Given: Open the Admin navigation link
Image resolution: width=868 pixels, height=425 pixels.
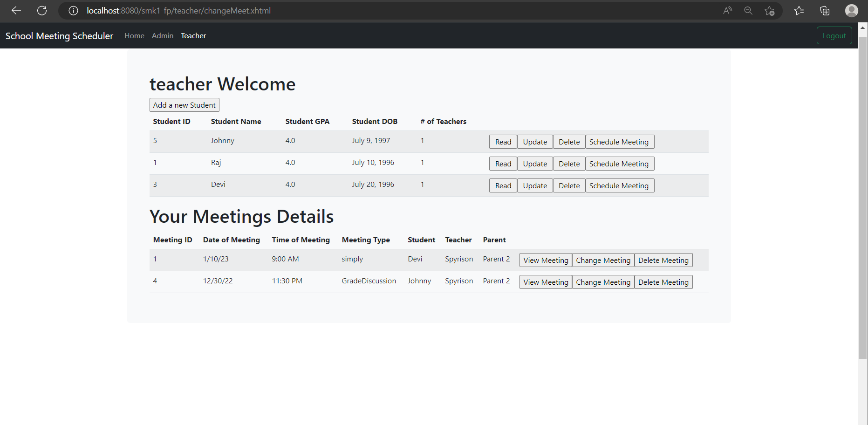Looking at the screenshot, I should [163, 36].
